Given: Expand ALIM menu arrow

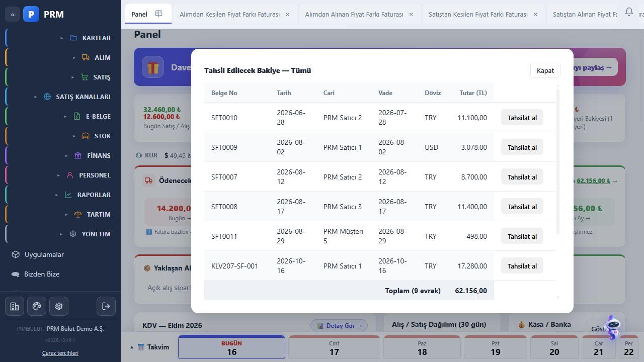Looking at the screenshot, I should [74, 57].
